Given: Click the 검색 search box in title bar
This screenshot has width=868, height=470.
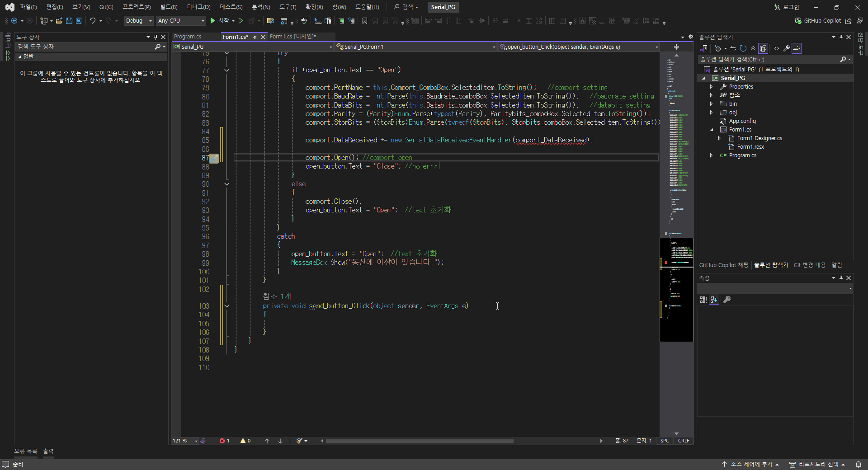Looking at the screenshot, I should (x=406, y=7).
